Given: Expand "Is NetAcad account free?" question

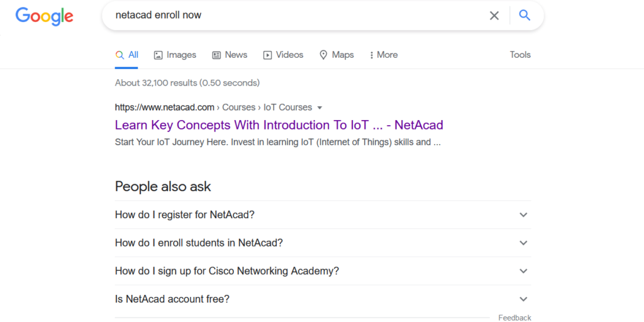Looking at the screenshot, I should [x=172, y=299].
